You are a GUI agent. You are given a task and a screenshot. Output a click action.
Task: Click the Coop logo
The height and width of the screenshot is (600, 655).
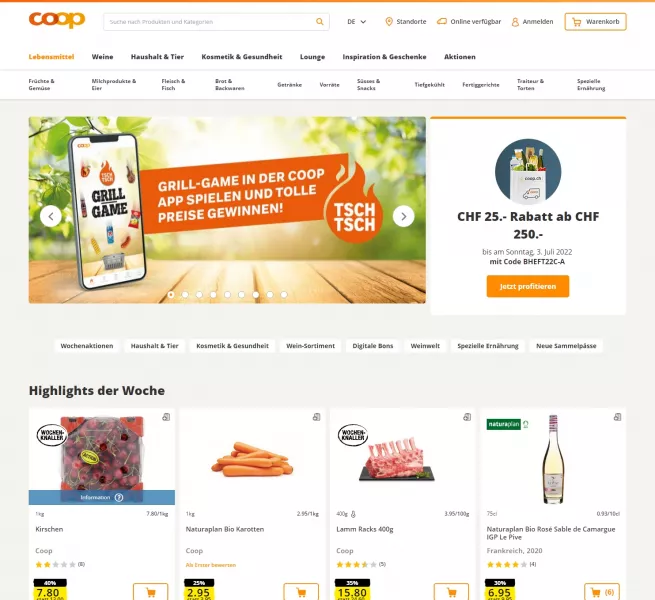pyautogui.click(x=57, y=20)
